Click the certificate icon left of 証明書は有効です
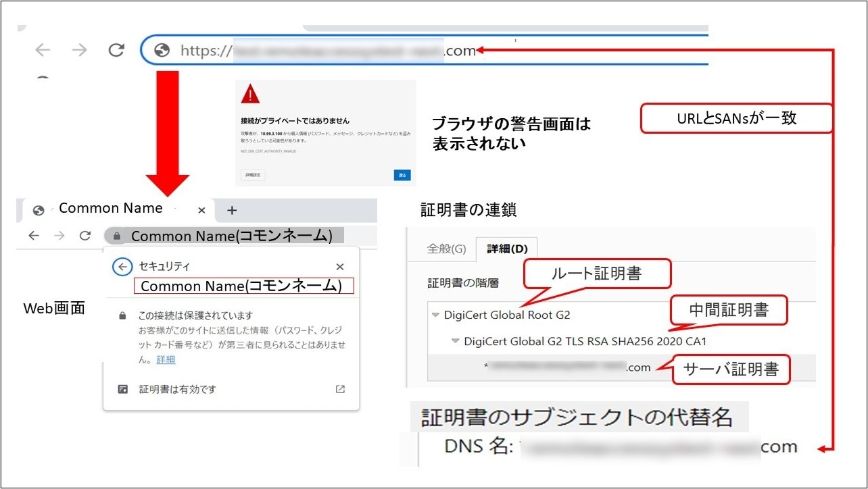The image size is (868, 489). click(122, 389)
